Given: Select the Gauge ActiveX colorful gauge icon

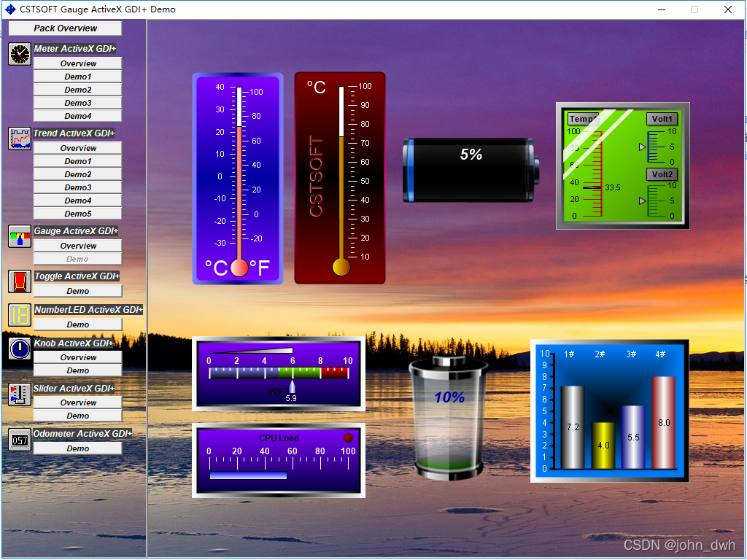Looking at the screenshot, I should [19, 236].
